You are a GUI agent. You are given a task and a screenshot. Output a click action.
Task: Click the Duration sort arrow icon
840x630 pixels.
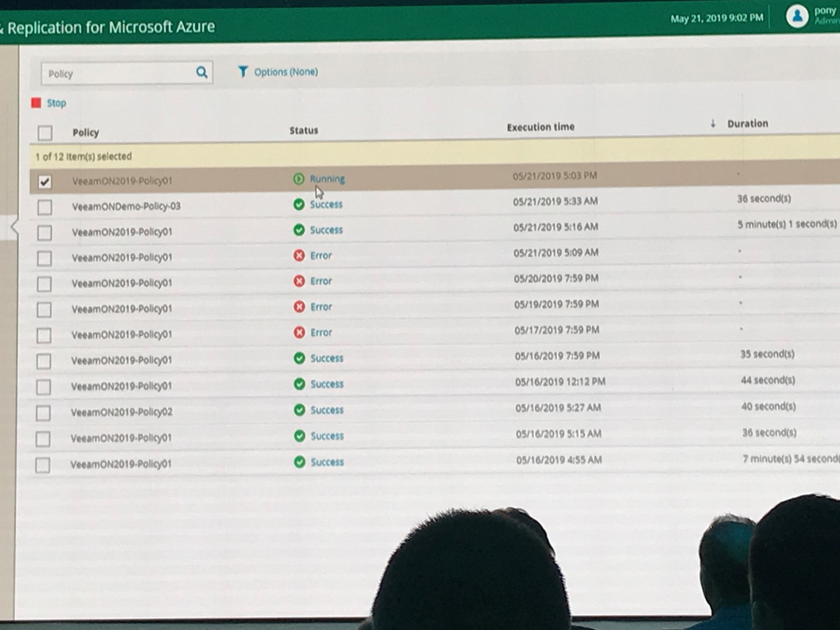(x=713, y=123)
